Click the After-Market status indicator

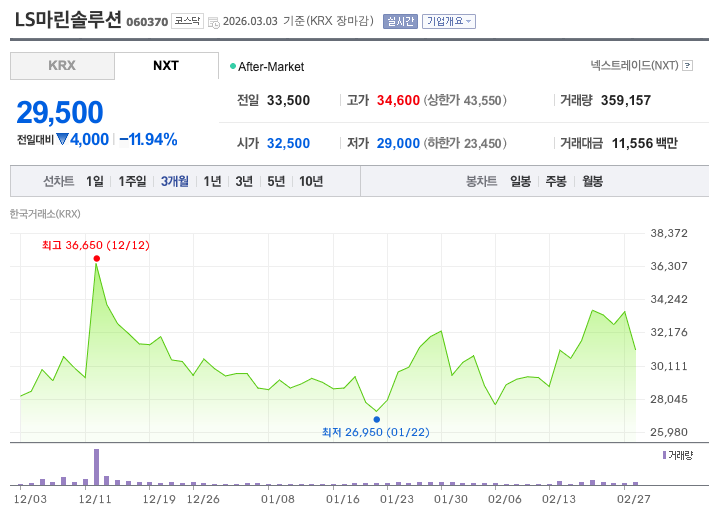[267, 67]
